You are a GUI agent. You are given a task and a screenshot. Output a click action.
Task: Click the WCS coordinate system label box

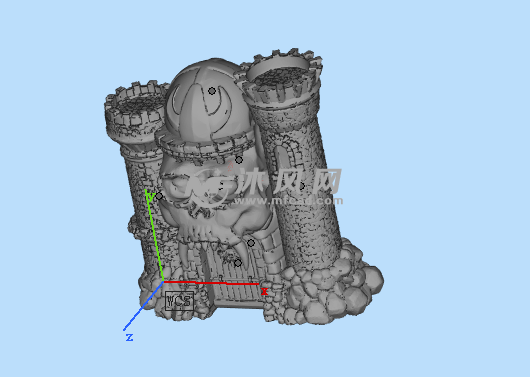point(179,301)
